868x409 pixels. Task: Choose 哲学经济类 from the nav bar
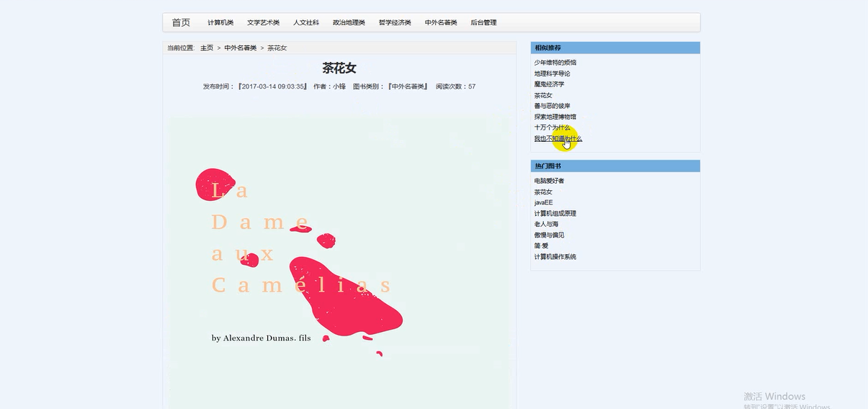point(395,23)
